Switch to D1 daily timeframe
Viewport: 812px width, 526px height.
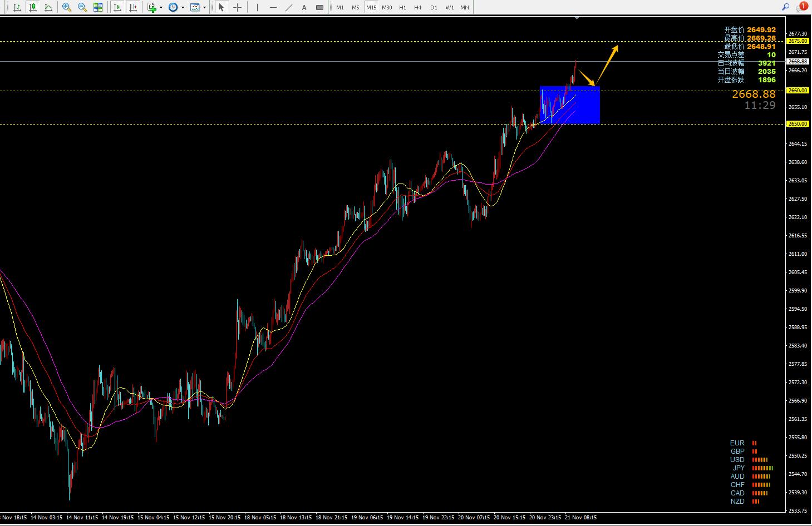click(x=434, y=7)
